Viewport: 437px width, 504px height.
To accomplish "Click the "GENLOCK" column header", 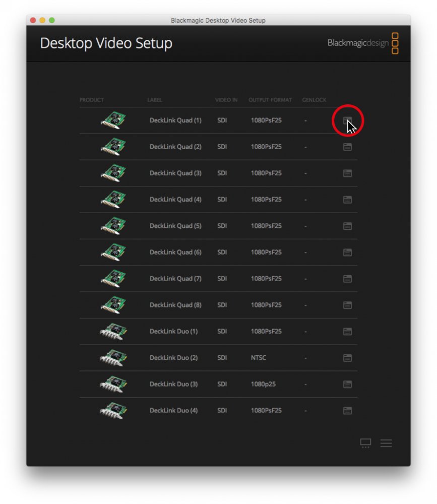I will coord(314,100).
